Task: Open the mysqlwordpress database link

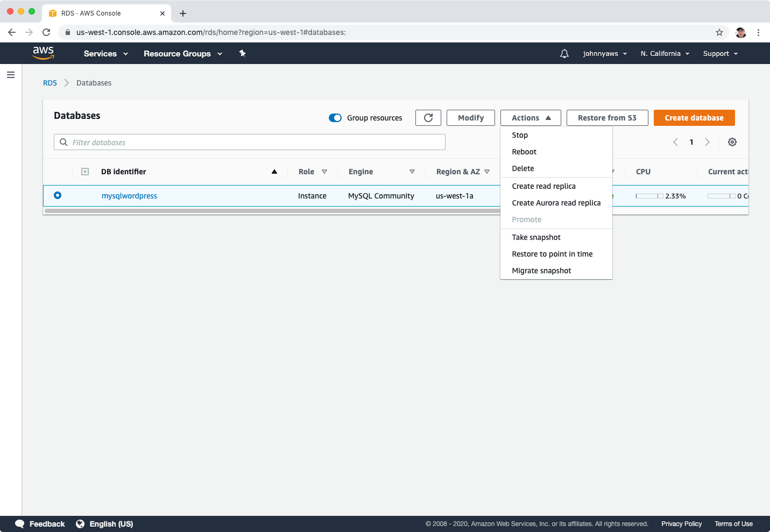Action: point(129,196)
